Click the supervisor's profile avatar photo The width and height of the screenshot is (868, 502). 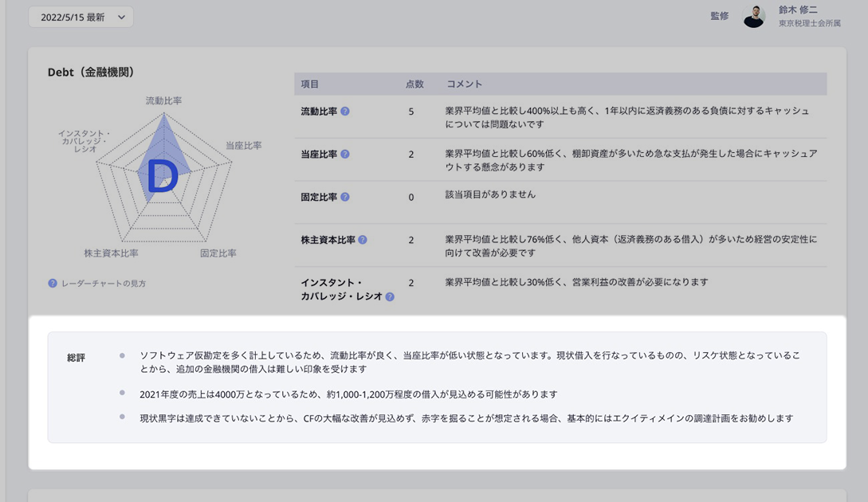pyautogui.click(x=754, y=17)
